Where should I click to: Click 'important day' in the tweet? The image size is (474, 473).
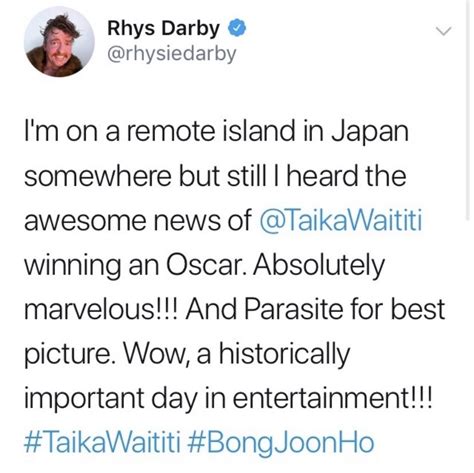click(111, 399)
